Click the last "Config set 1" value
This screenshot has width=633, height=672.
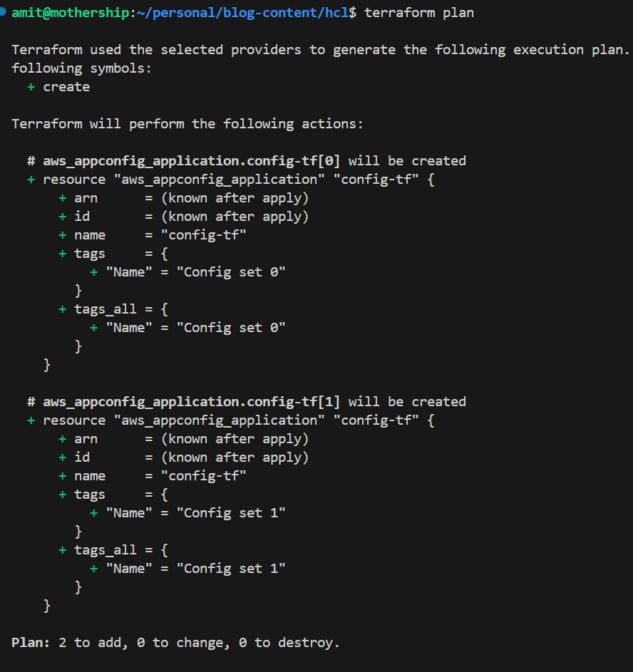tap(231, 569)
